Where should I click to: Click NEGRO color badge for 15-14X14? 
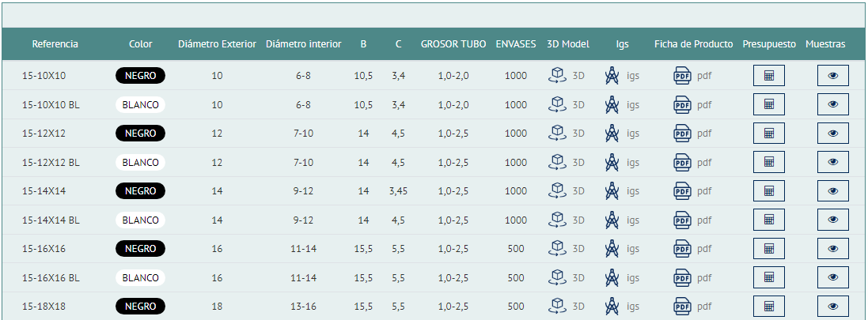pos(140,191)
